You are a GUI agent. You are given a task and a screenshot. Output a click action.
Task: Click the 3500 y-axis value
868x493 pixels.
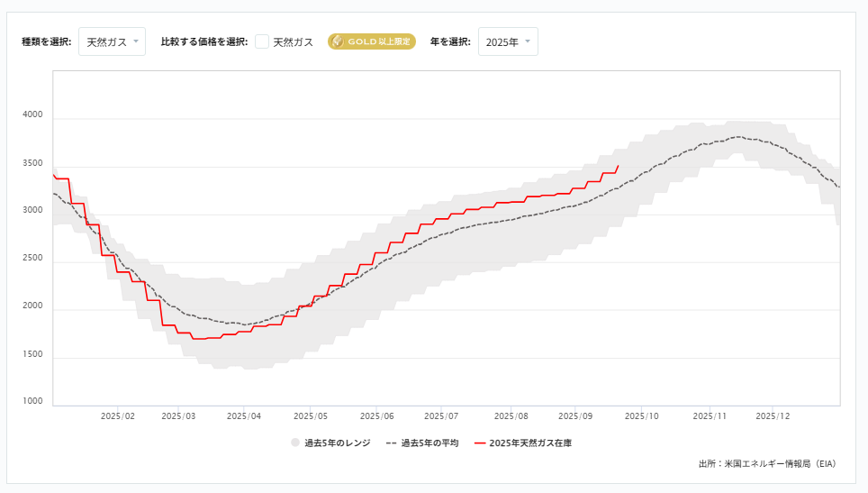tap(32, 163)
